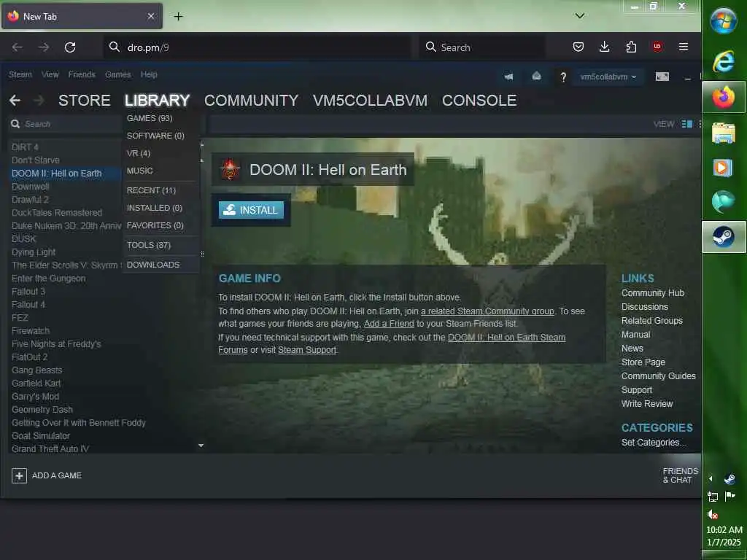
Task: Open the Friends menu in Steam
Action: click(82, 75)
